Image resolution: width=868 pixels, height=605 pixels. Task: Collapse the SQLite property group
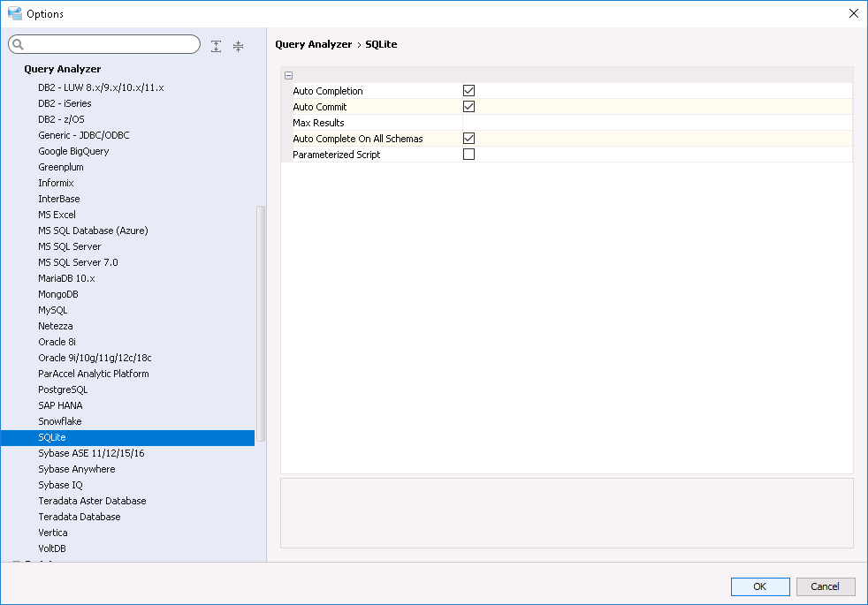click(x=289, y=76)
